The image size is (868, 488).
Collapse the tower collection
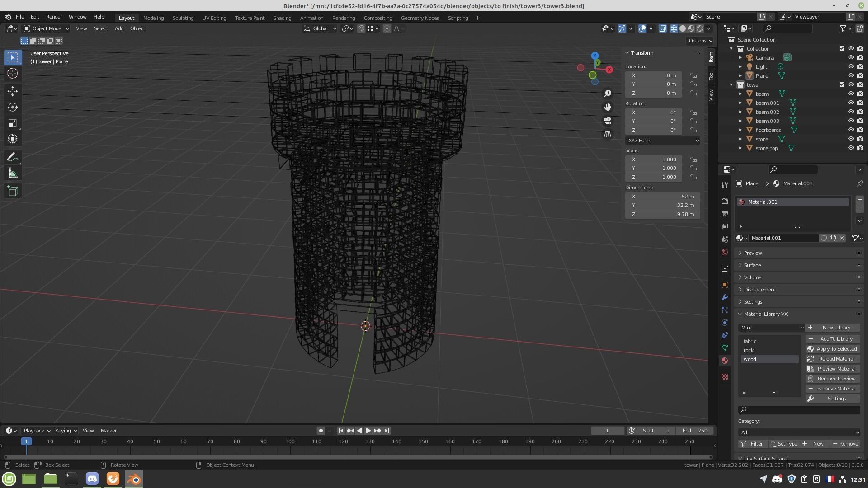[x=731, y=85]
